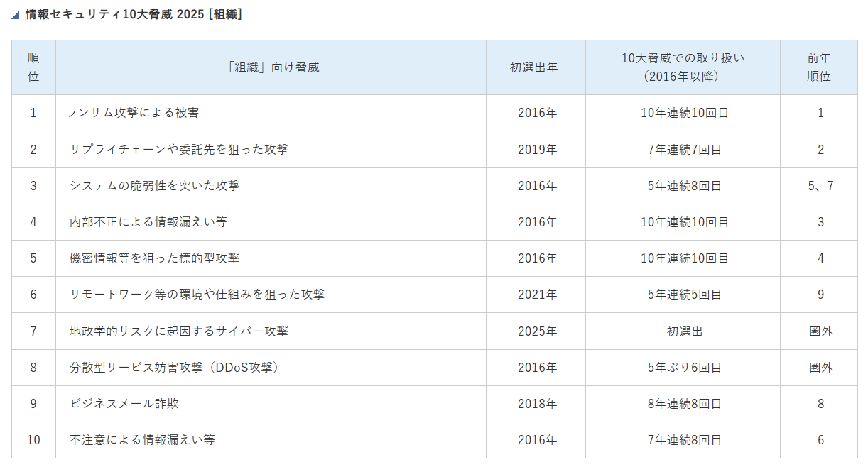Select the ランサム攻撃による被害 threat entry

133,113
